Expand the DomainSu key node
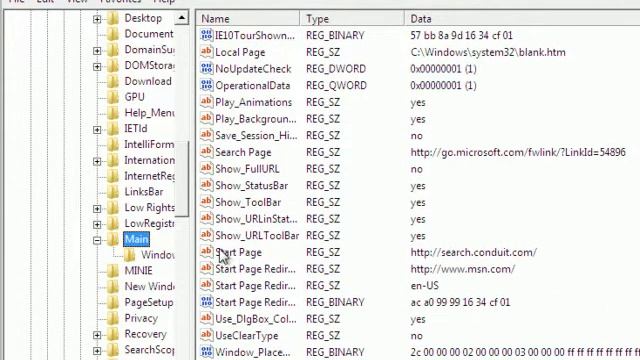Image resolution: width=640 pixels, height=360 pixels. click(97, 51)
